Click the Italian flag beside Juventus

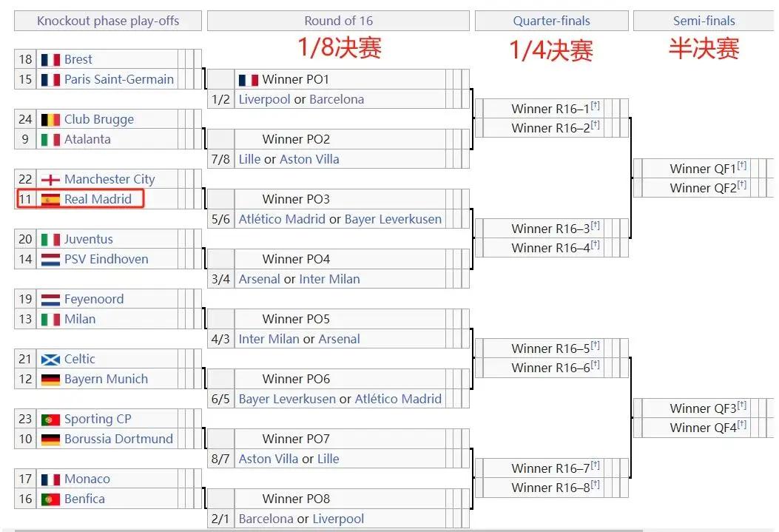tap(50, 240)
